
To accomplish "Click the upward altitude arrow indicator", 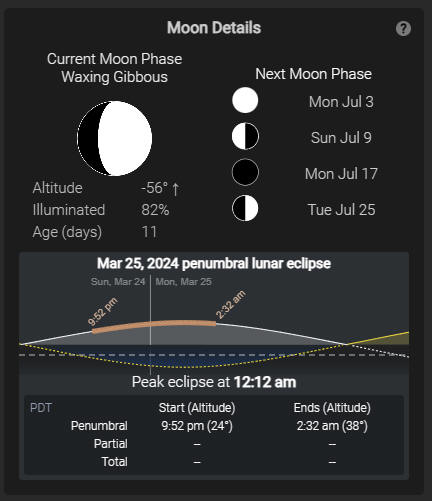I will coord(175,189).
